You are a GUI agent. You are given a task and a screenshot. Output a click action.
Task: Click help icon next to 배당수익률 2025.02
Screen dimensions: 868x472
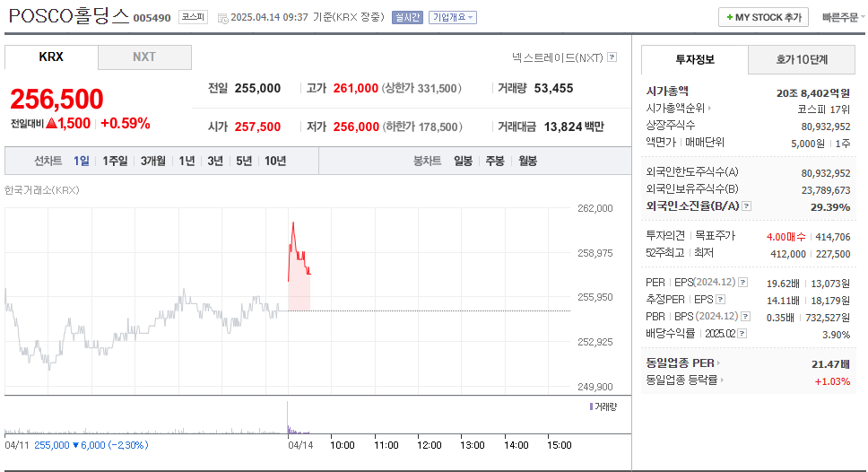tap(742, 334)
